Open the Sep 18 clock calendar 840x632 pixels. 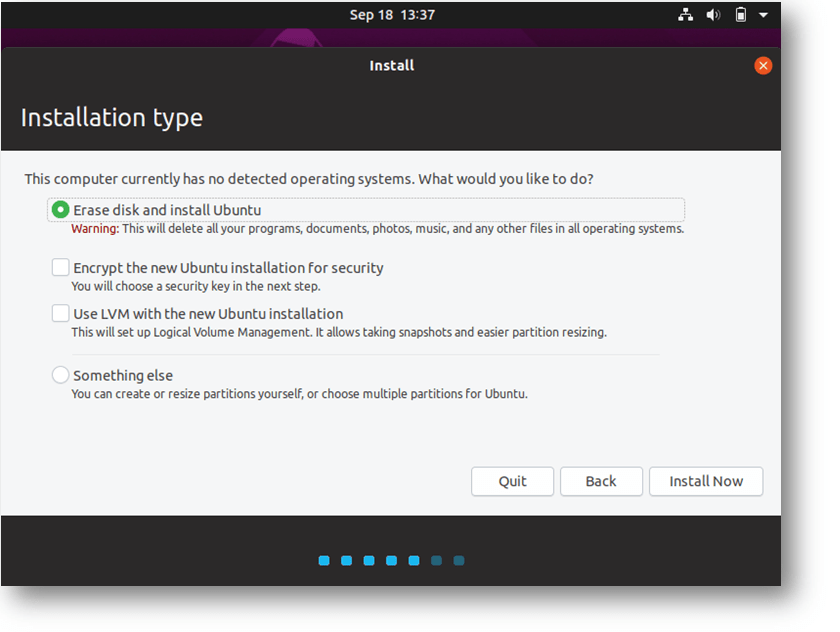pos(392,15)
